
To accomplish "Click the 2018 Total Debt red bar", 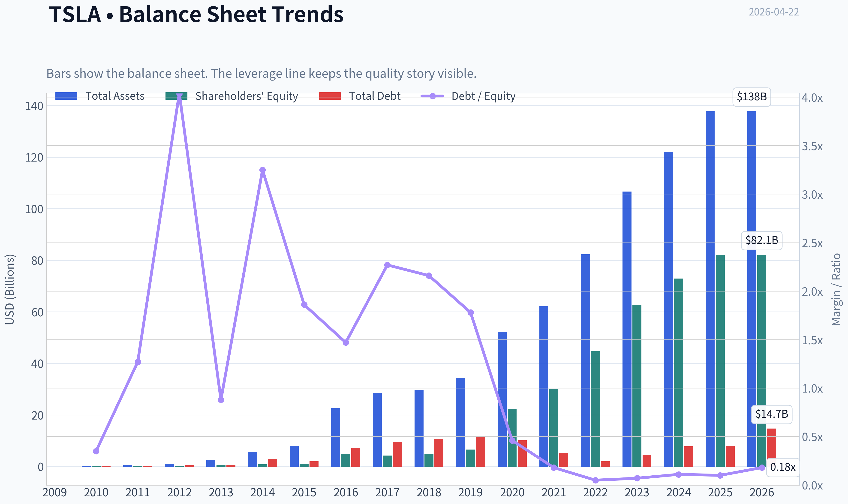I will coord(439,453).
